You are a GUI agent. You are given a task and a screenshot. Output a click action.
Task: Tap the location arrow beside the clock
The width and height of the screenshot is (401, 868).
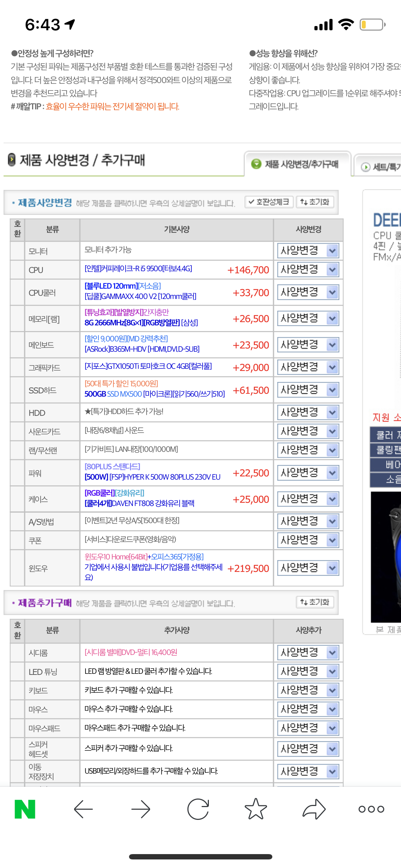click(x=70, y=24)
